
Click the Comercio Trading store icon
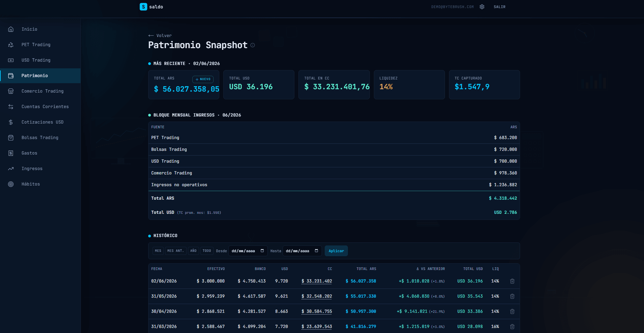click(11, 91)
